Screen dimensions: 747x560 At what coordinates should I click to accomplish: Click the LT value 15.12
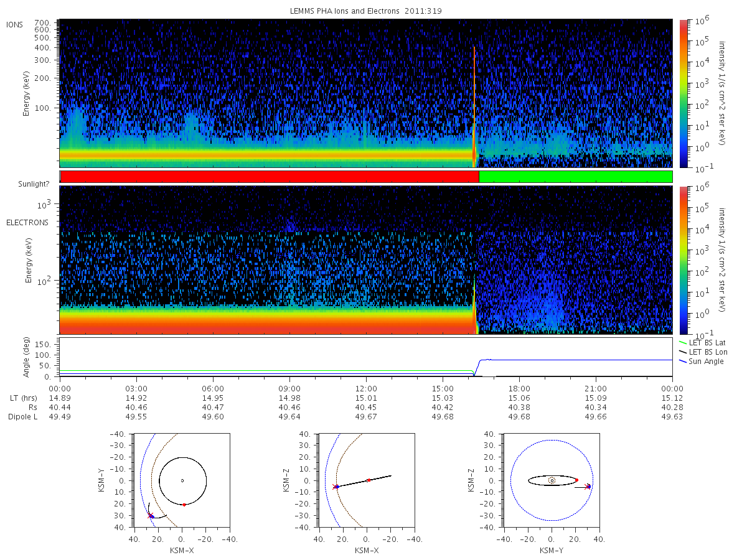tap(672, 398)
